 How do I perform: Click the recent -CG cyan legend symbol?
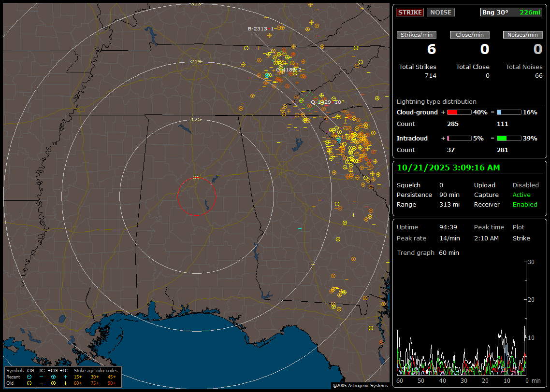point(29,377)
